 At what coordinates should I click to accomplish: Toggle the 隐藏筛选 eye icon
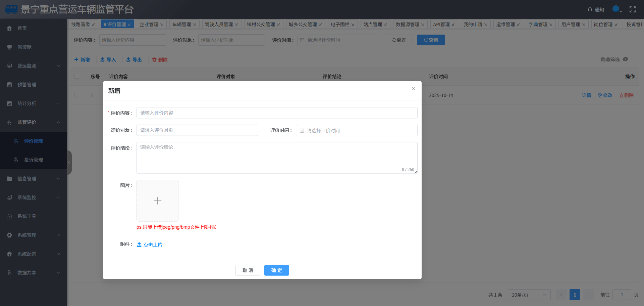point(626,59)
